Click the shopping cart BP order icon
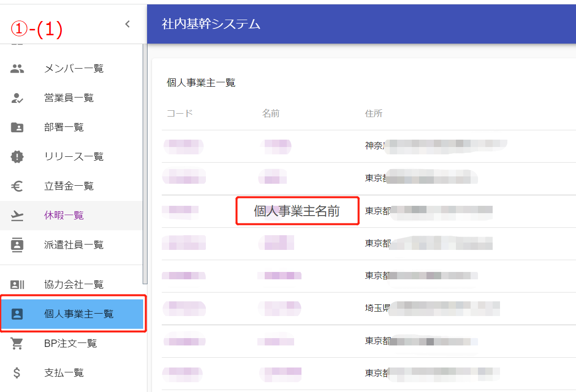Viewport: 576px width, 392px height. [x=17, y=344]
